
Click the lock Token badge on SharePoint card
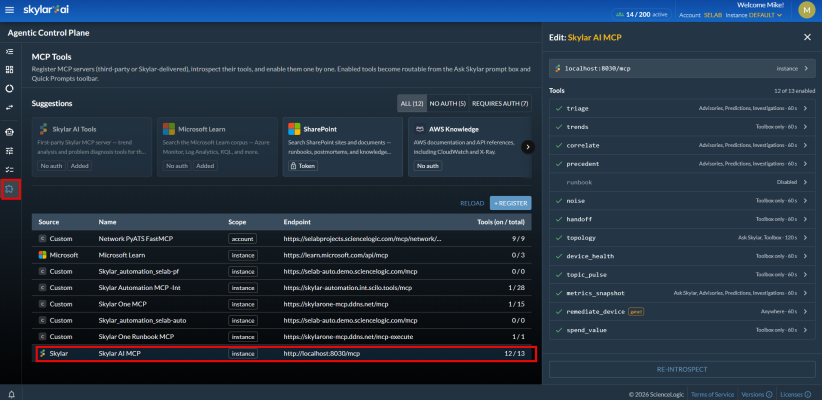(302, 166)
